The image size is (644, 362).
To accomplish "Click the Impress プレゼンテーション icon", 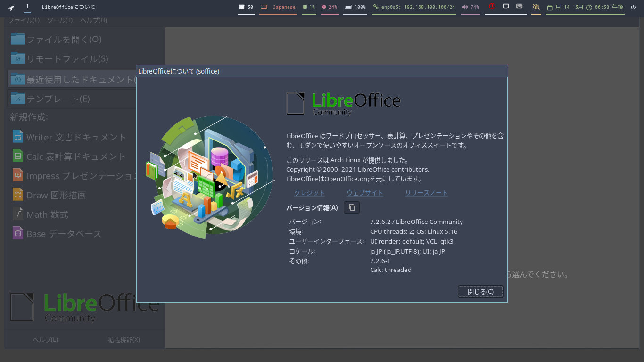I will (18, 175).
